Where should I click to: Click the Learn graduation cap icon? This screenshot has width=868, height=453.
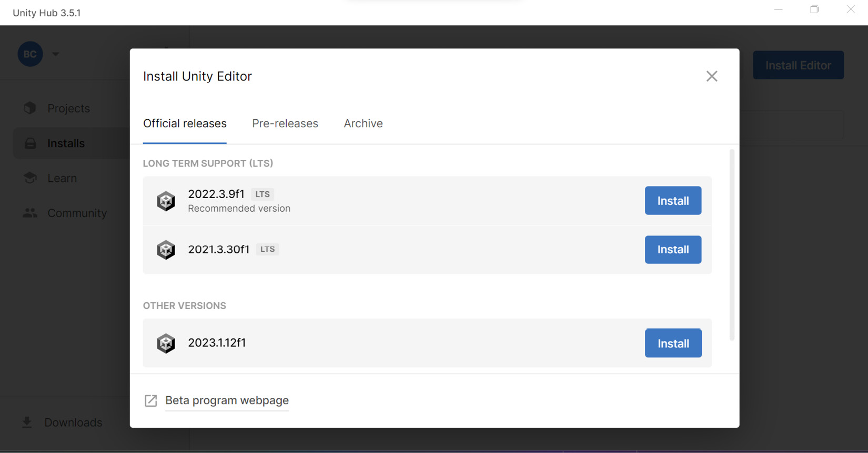point(30,178)
